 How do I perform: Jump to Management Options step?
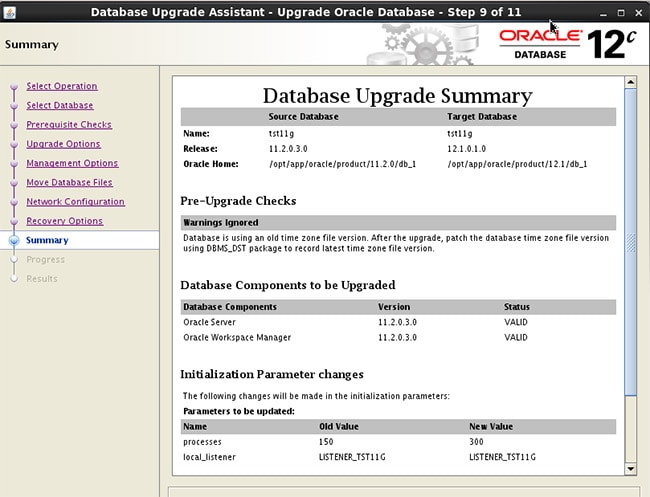coord(72,163)
